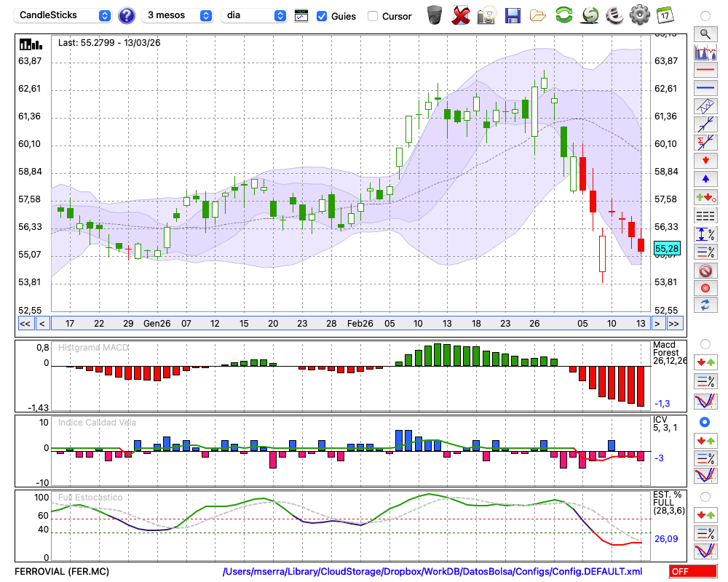Click the camera snapshot icon
The width and height of the screenshot is (728, 582).
click(x=486, y=15)
